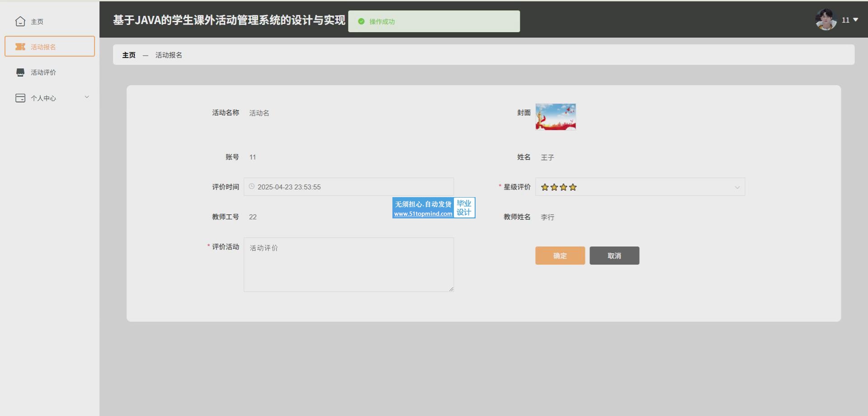This screenshot has height=416, width=868.
Task: Select 活动评价 in the sidebar
Action: [x=43, y=72]
